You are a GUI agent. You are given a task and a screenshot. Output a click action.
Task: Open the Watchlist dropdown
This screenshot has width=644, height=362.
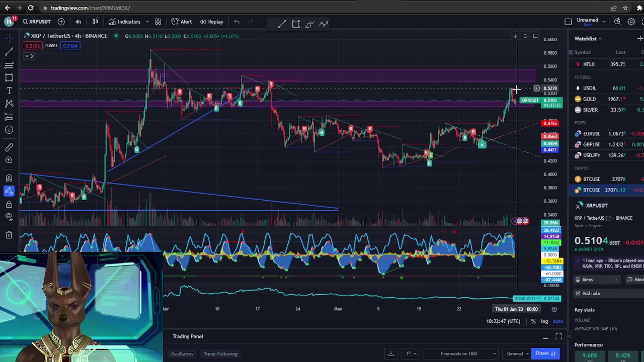pyautogui.click(x=588, y=38)
